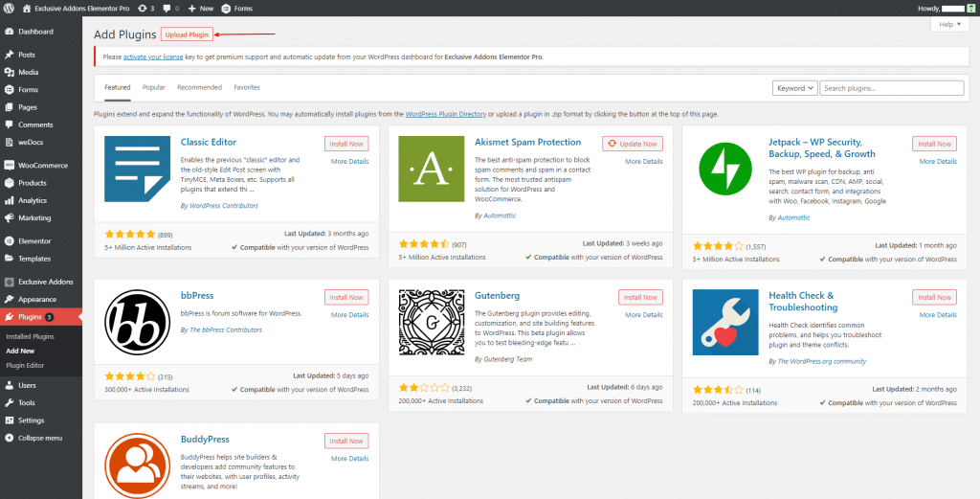980x499 pixels.
Task: Open the site home icon in admin bar
Action: 26,9
